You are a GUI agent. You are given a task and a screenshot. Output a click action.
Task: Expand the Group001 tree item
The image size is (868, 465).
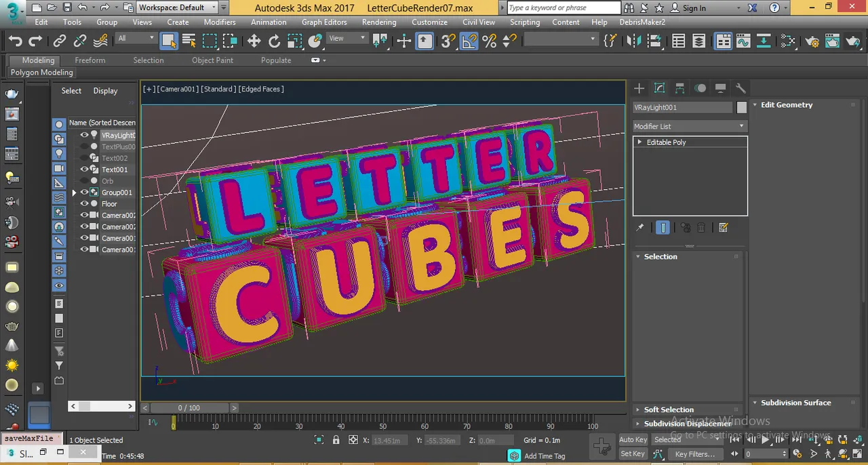tap(75, 193)
